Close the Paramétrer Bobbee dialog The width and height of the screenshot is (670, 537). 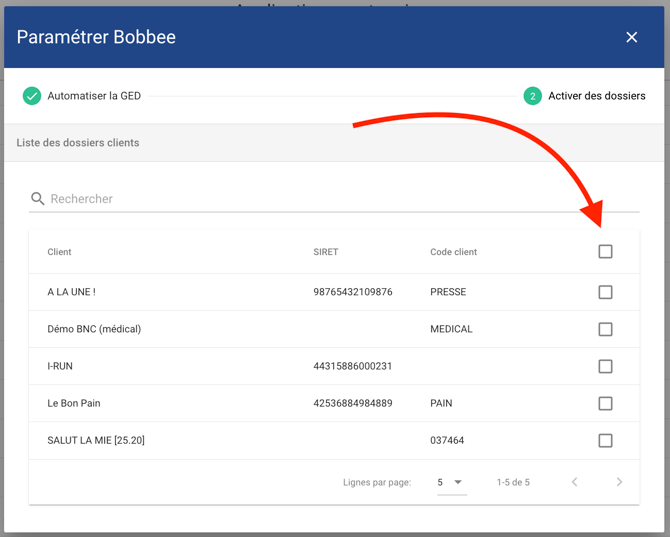[631, 37]
